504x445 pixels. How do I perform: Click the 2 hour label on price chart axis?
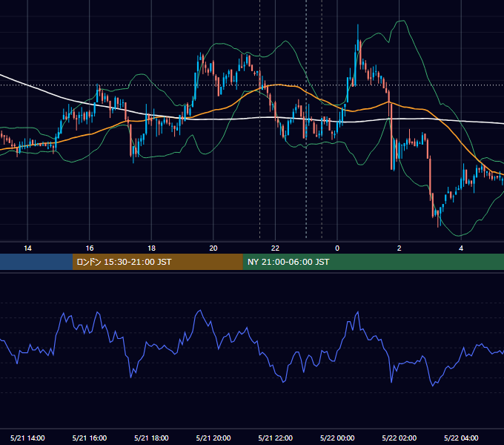399,248
